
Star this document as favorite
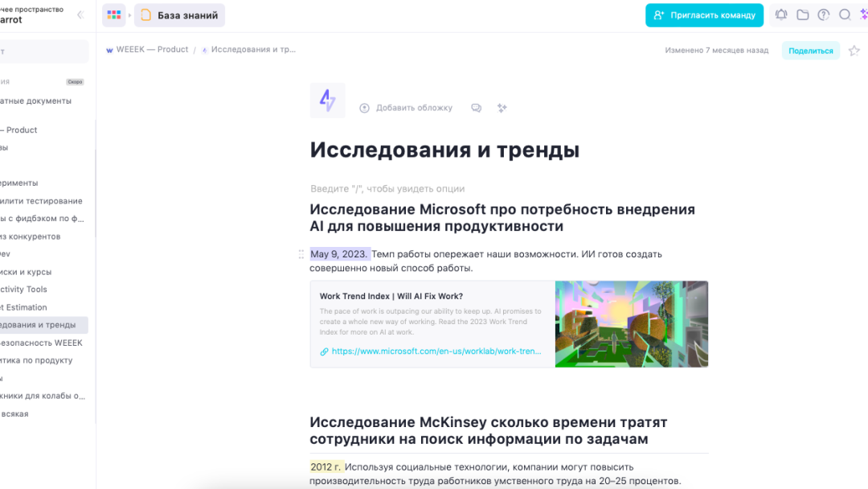tap(854, 51)
